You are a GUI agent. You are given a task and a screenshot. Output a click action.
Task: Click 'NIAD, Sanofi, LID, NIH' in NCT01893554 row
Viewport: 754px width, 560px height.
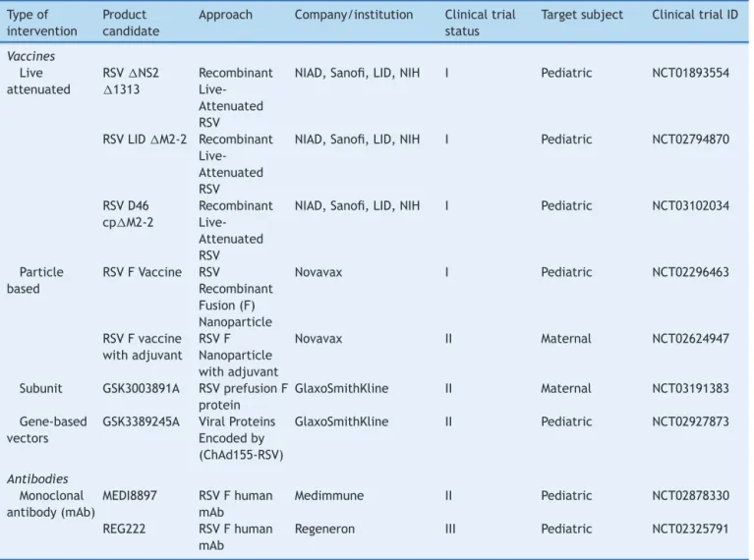click(x=357, y=73)
